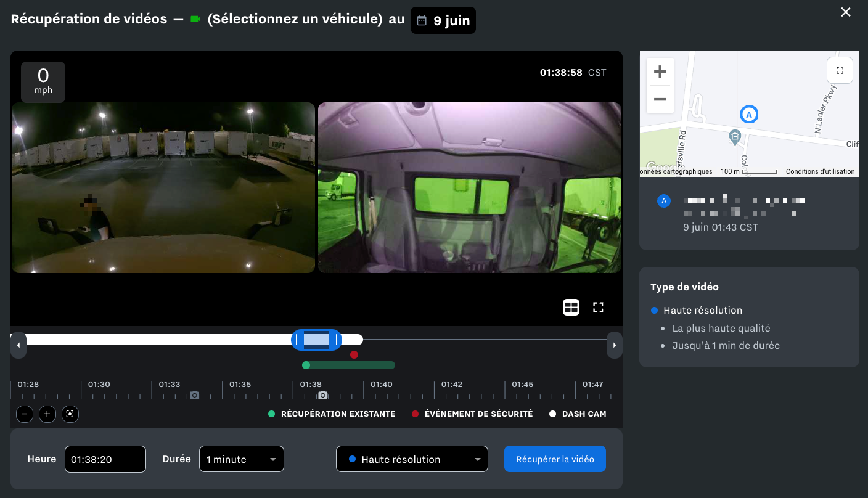Click the camera snapshot marker near 01:33

click(x=194, y=395)
